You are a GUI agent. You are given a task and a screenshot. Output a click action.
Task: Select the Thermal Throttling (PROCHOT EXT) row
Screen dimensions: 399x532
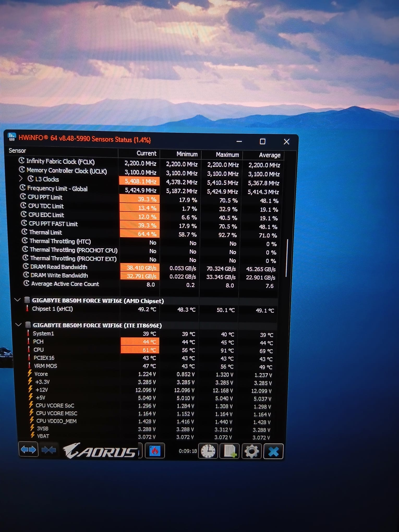(149, 259)
